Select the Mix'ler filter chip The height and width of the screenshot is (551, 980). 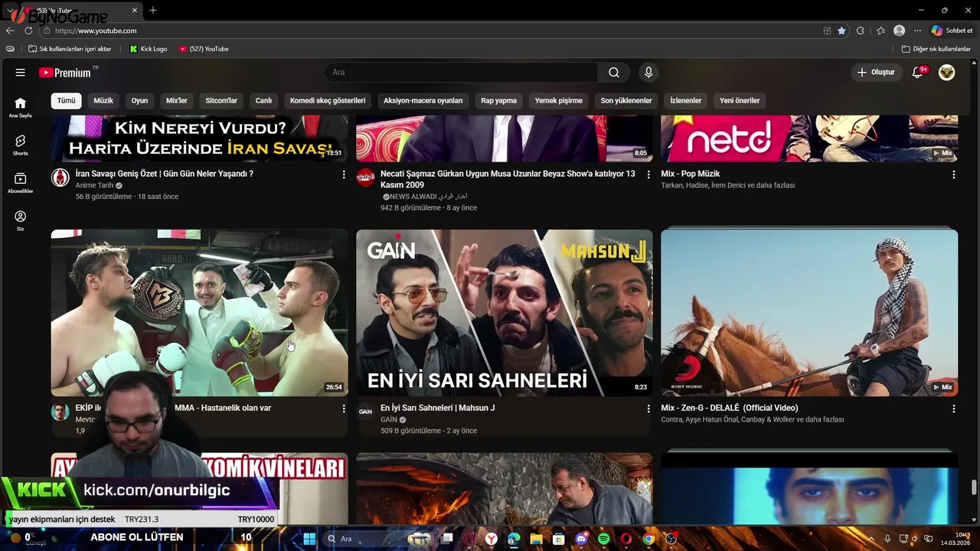click(177, 100)
